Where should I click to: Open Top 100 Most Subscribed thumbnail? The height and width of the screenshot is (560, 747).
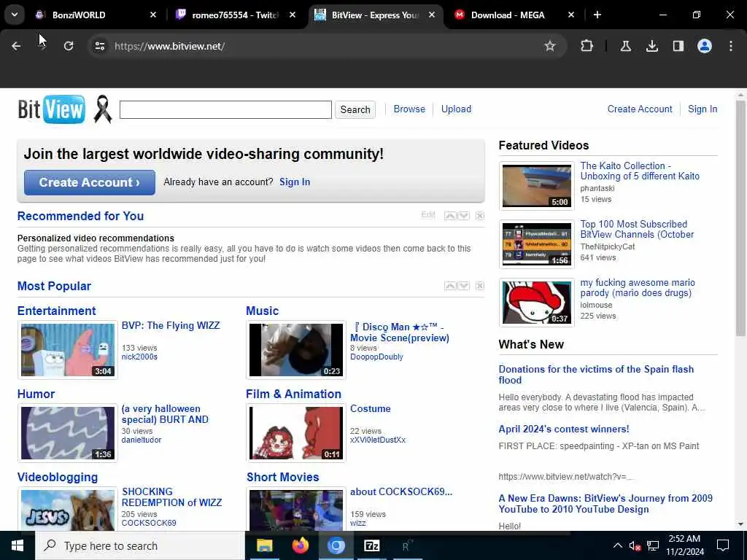(x=536, y=244)
